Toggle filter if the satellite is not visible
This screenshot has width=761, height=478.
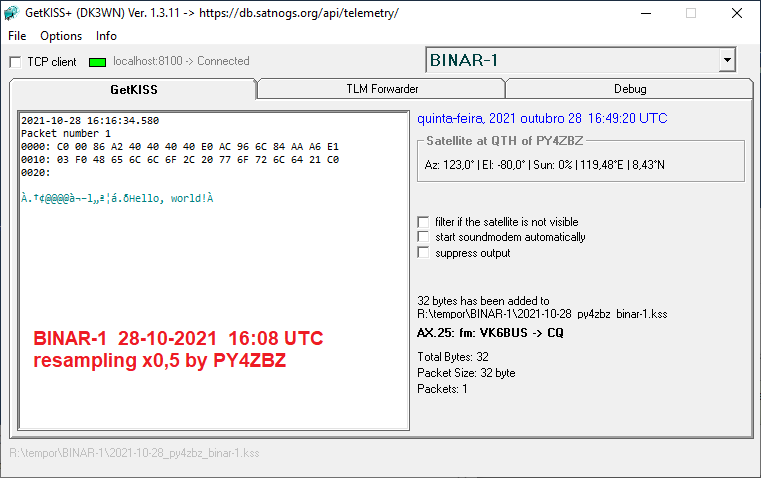[x=423, y=222]
